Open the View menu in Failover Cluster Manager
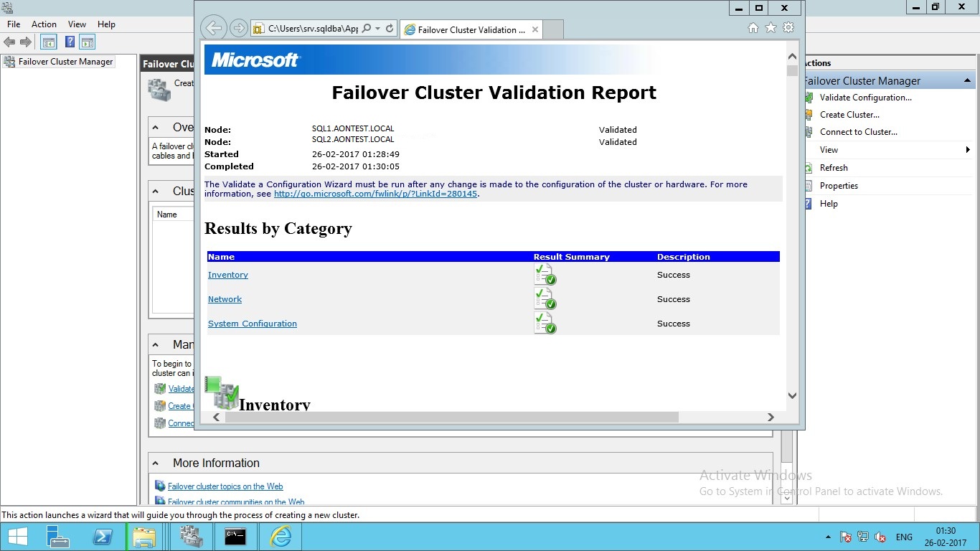This screenshot has width=980, height=551. [x=77, y=24]
